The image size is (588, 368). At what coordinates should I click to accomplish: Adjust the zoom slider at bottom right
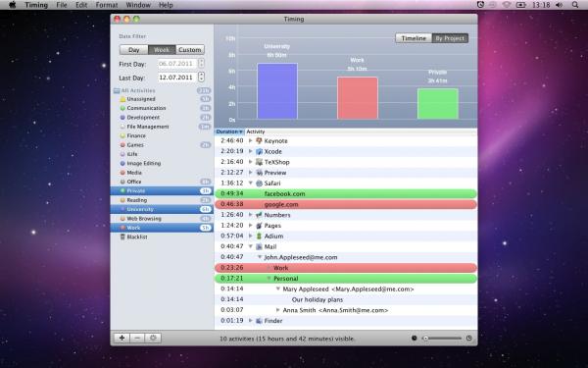click(443, 338)
